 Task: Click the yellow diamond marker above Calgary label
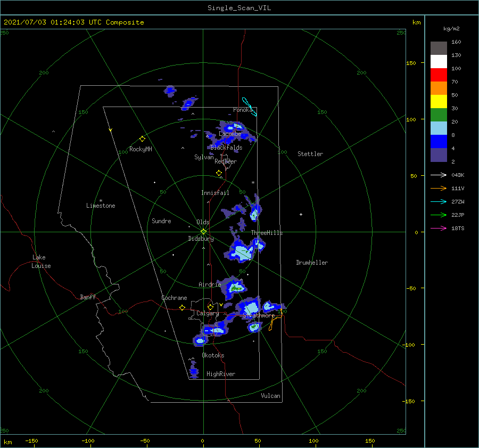click(x=210, y=307)
